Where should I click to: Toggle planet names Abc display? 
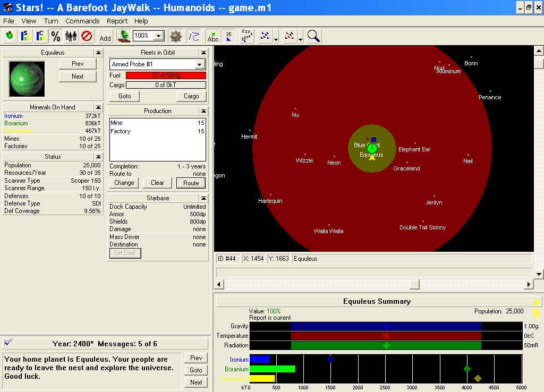point(212,36)
